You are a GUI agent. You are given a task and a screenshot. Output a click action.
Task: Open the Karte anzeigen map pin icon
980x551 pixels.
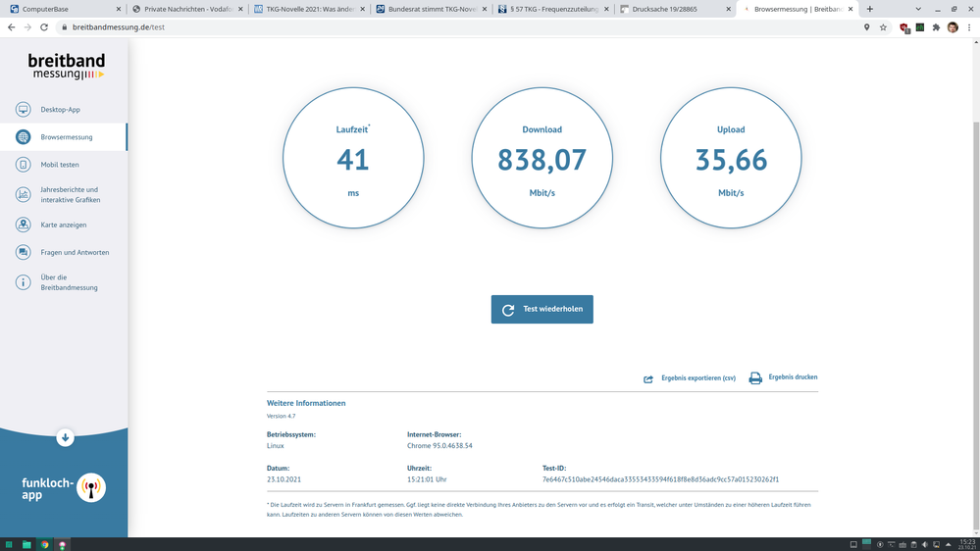pyautogui.click(x=24, y=225)
